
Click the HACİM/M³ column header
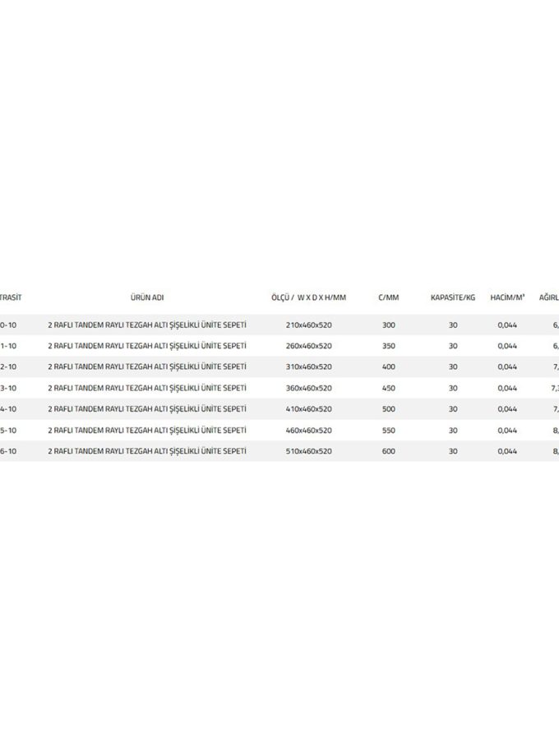click(x=507, y=297)
